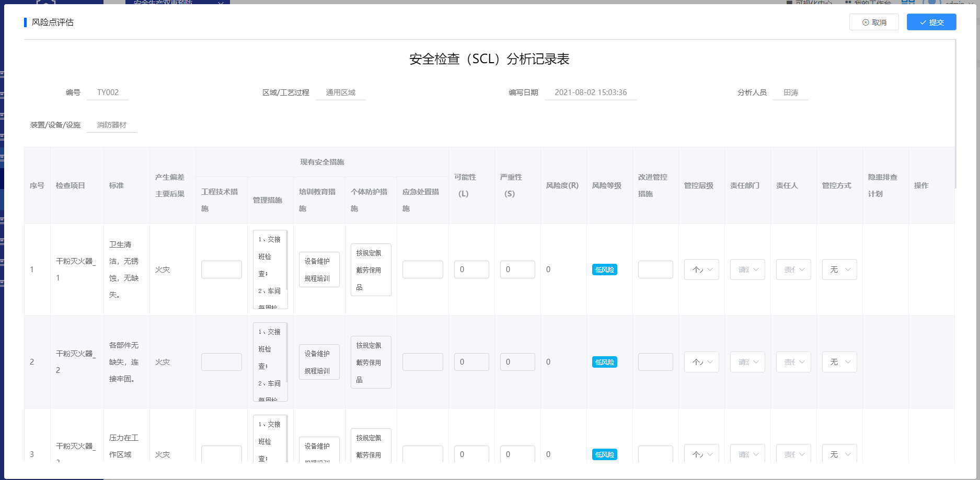Open 责任部门 dropdown in row 1
The height and width of the screenshot is (480, 980).
[x=747, y=270]
